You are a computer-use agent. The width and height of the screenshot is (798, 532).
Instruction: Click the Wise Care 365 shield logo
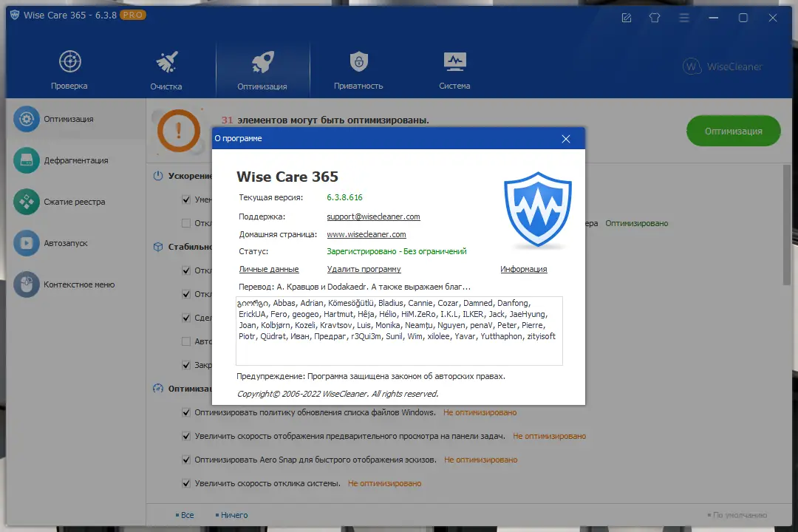coord(538,209)
